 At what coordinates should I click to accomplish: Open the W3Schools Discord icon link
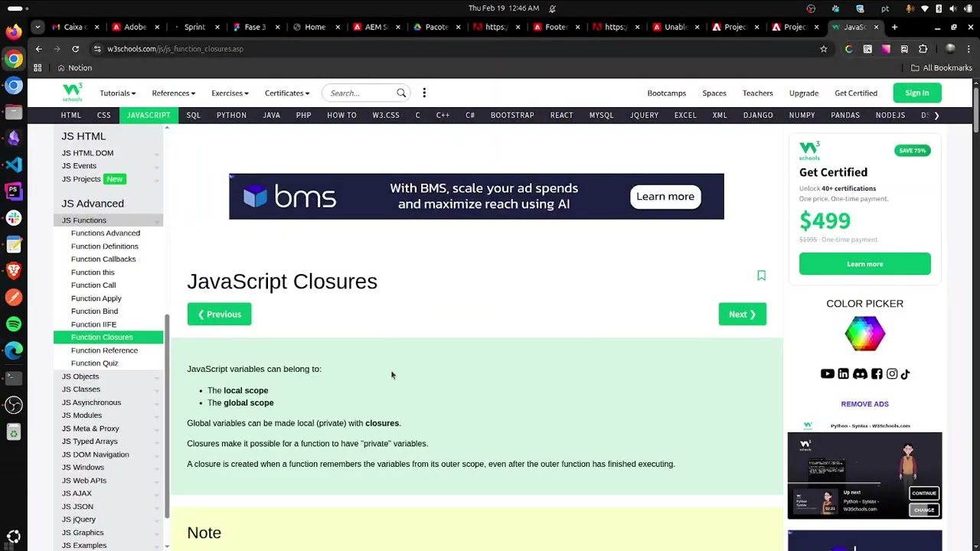[860, 374]
